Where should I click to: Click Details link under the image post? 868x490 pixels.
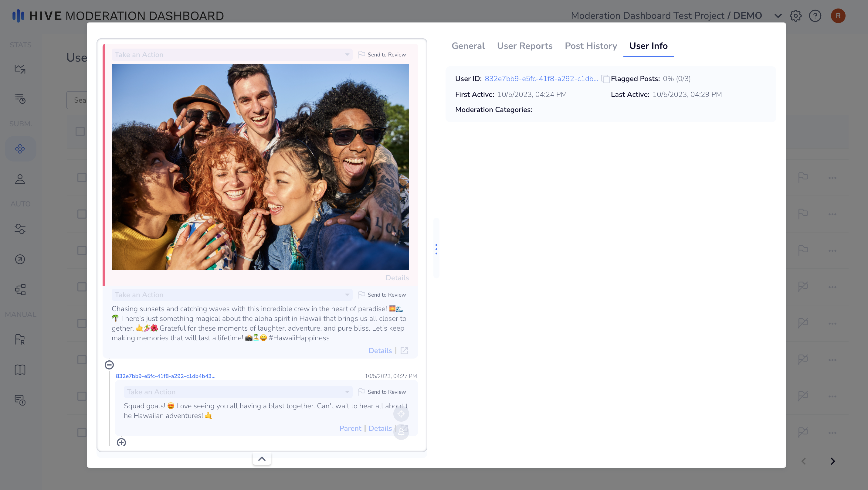tap(397, 278)
